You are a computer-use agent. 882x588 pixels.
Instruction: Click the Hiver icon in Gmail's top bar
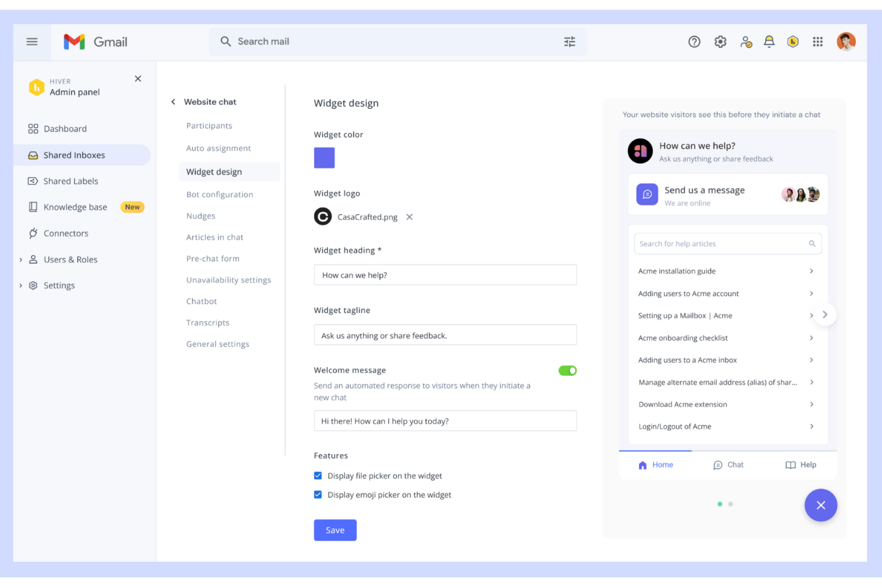(x=792, y=42)
